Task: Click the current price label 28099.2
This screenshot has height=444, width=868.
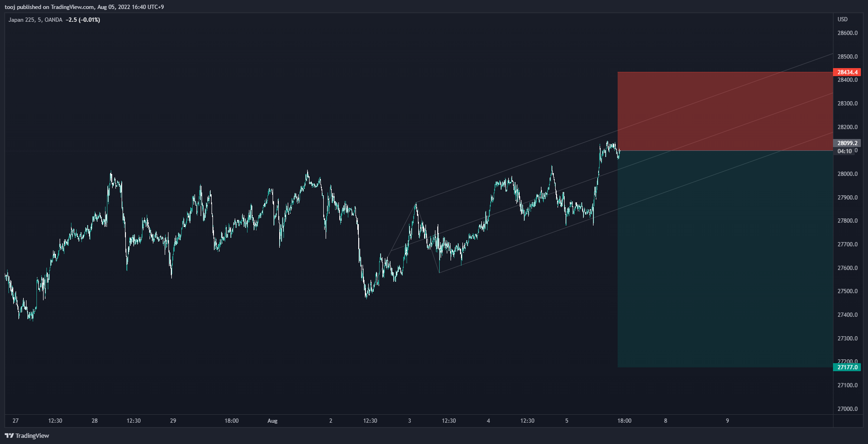Action: [847, 143]
